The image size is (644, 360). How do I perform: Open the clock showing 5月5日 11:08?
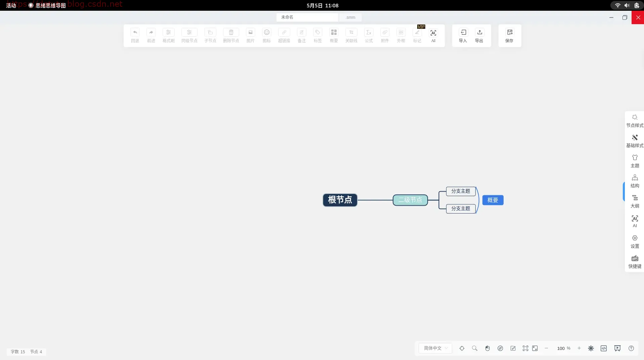coord(323,5)
